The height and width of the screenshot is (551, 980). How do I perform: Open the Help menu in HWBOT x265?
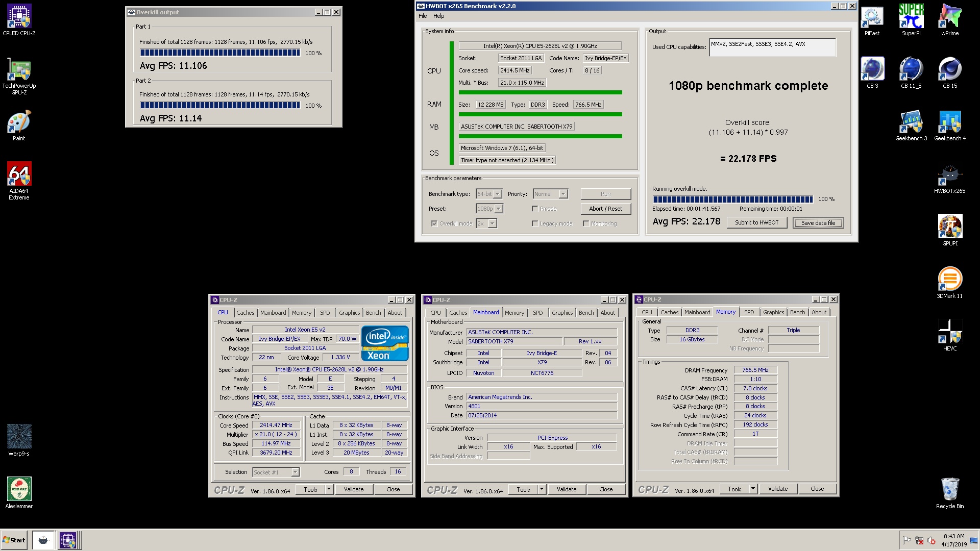pos(439,16)
